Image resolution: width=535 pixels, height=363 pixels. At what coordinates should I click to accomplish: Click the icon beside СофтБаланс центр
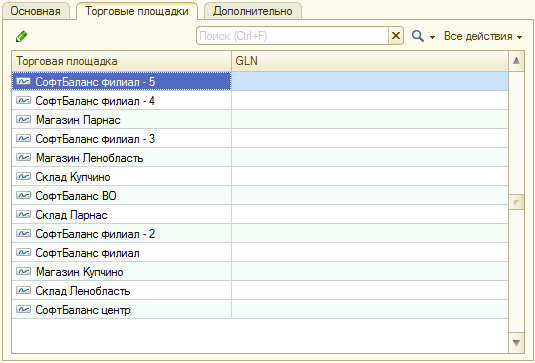[24, 309]
